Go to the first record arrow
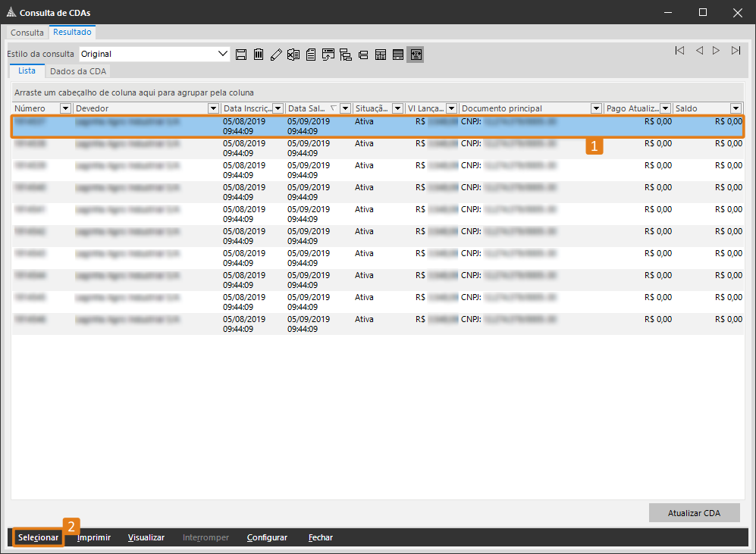This screenshot has width=756, height=554. click(679, 51)
